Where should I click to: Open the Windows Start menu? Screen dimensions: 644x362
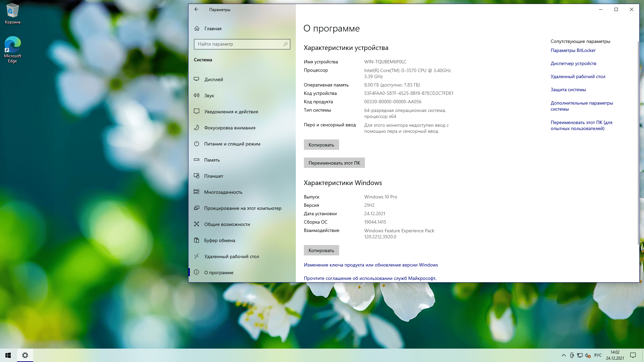[8, 355]
